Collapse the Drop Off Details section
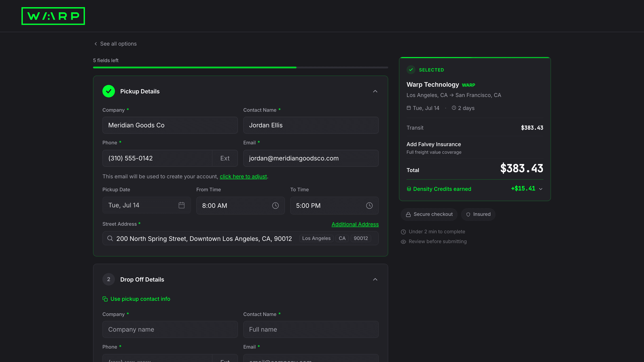Image resolution: width=644 pixels, height=362 pixels. pos(375,279)
